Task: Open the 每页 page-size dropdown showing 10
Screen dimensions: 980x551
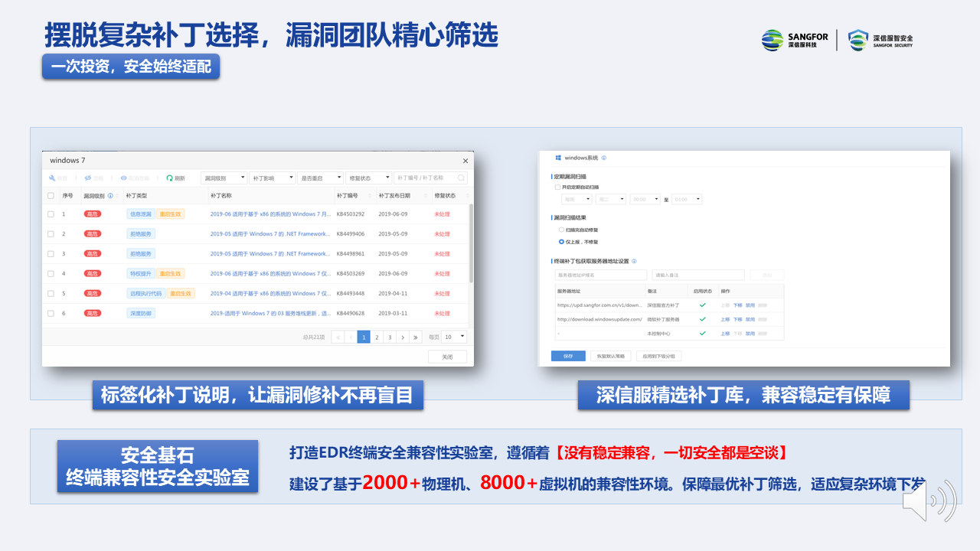Action: pyautogui.click(x=456, y=337)
